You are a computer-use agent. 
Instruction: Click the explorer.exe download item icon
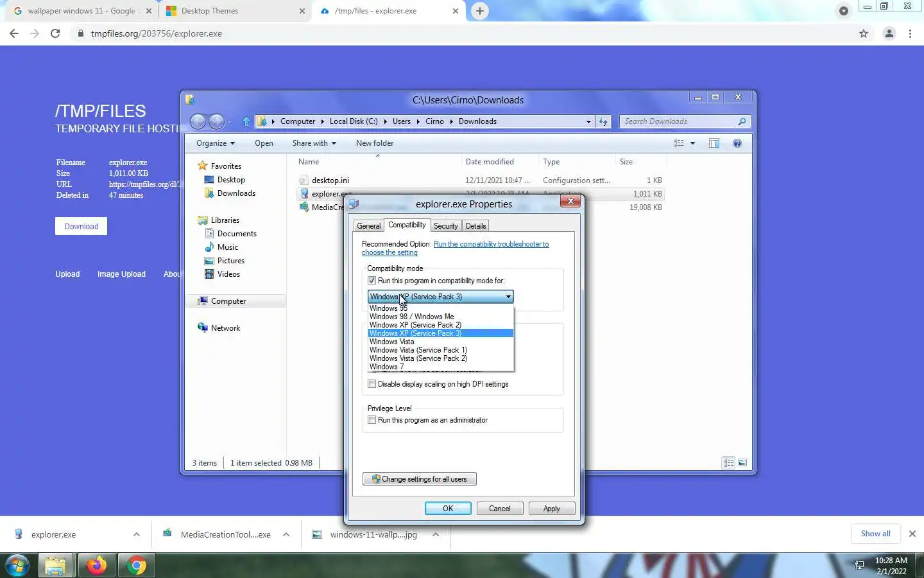pos(19,534)
